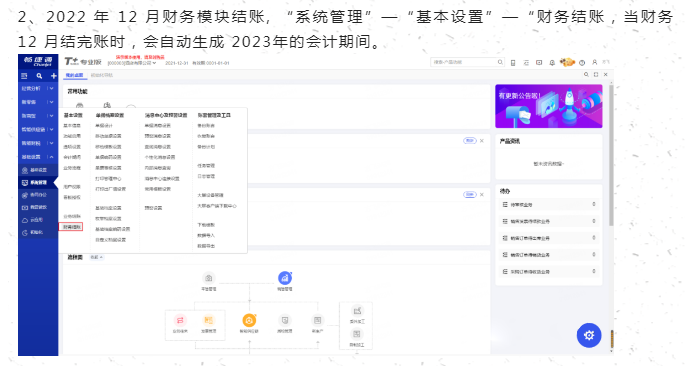Click the pill toggle in the upper content card

coord(470,141)
